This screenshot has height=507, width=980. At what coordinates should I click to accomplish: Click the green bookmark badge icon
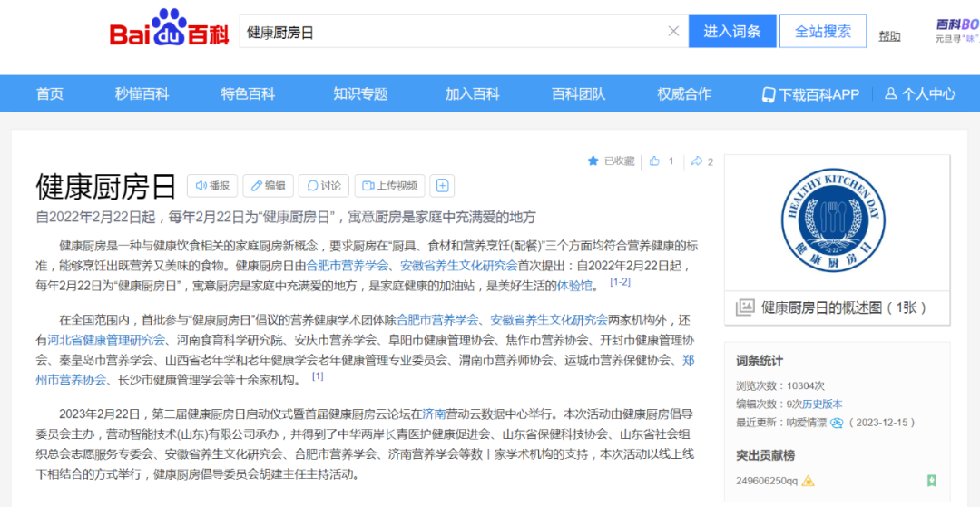pyautogui.click(x=932, y=481)
